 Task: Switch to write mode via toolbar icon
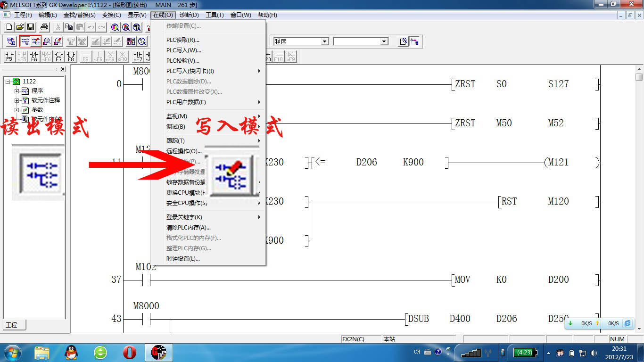36,41
